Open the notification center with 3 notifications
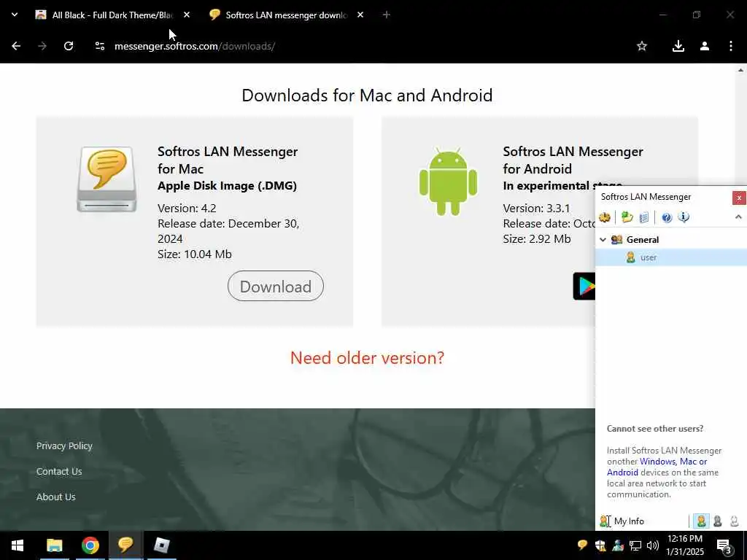This screenshot has width=747, height=560. pos(724,546)
